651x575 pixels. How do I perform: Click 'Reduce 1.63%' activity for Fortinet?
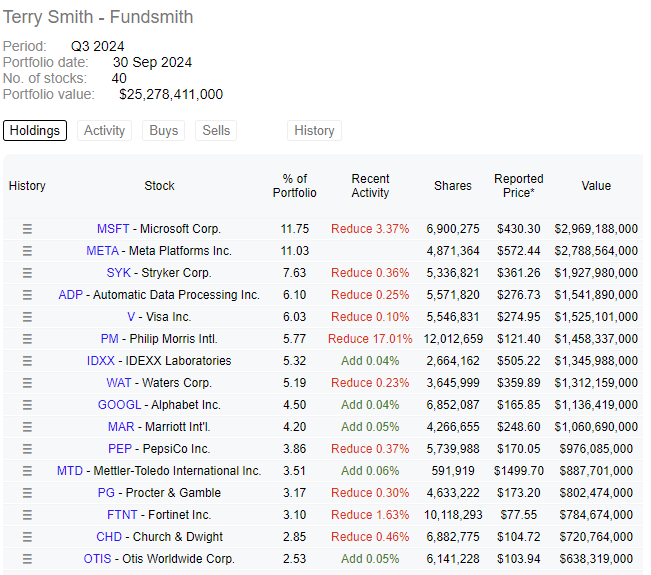coord(370,515)
